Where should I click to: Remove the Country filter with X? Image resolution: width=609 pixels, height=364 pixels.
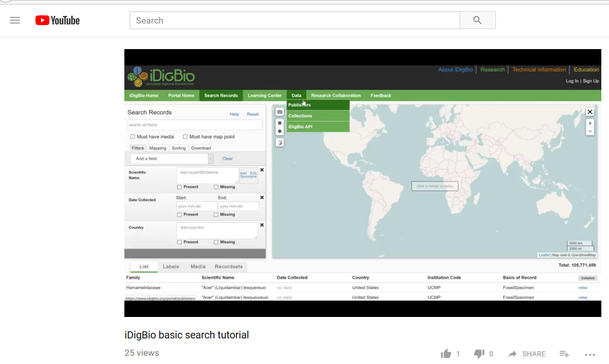[262, 225]
